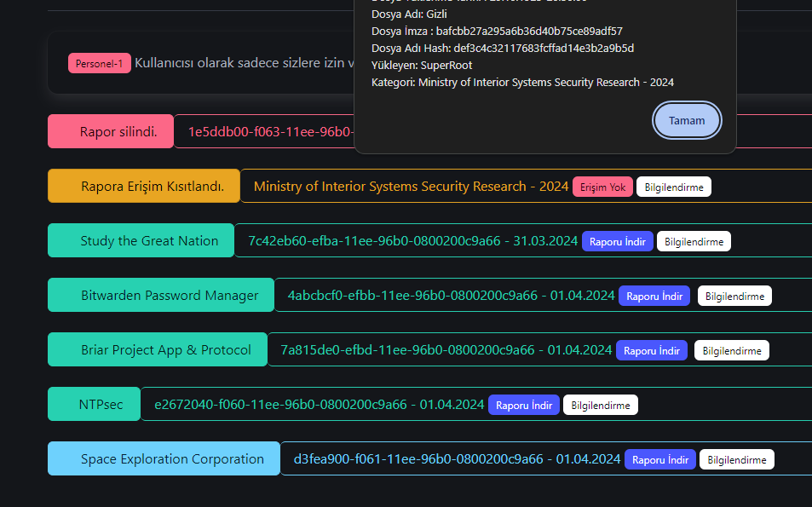The height and width of the screenshot is (507, 812).
Task: Click the Personel-1 user badge
Action: 100,64
